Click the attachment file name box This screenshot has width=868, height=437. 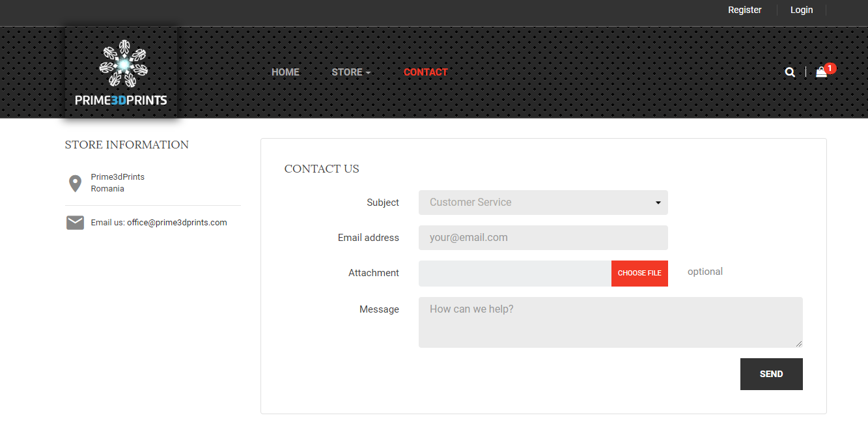[x=515, y=274]
